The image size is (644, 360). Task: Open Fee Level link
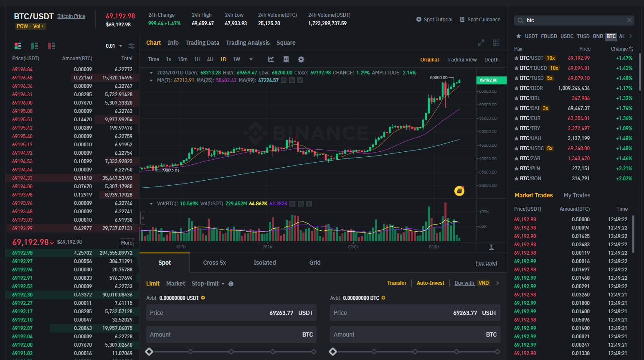486,263
